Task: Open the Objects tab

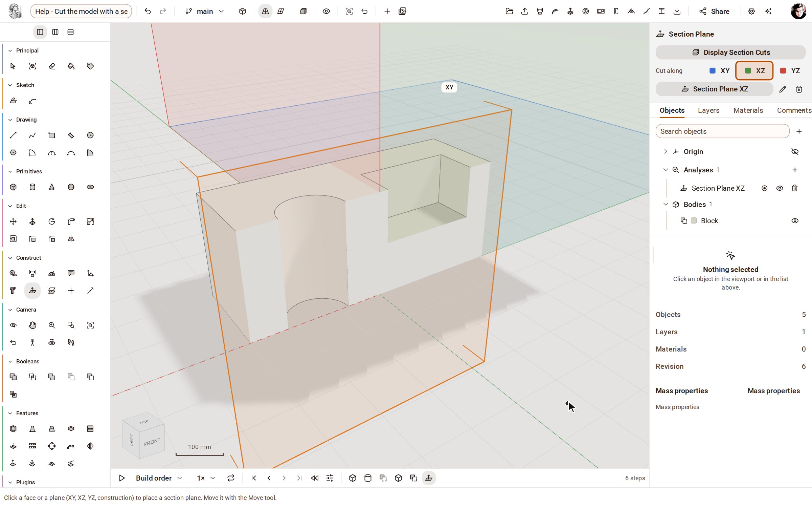Action: (672, 110)
